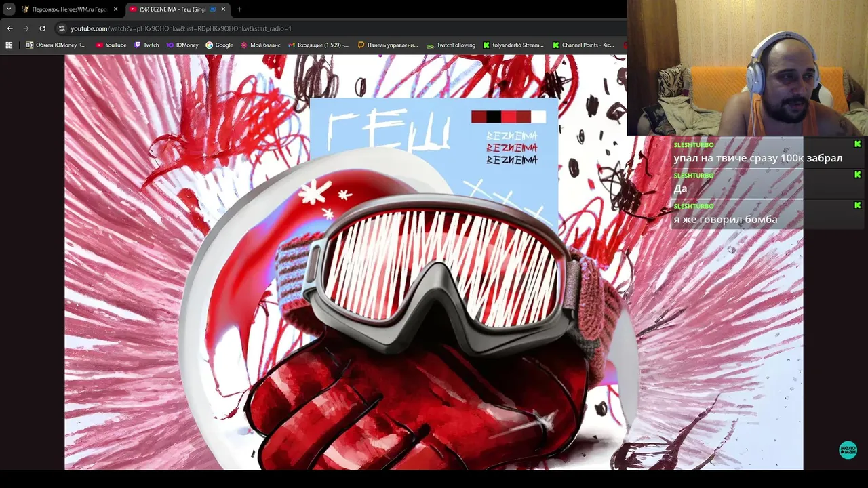This screenshot has width=868, height=488.
Task: Click the ГЕШ album cover video
Action: click(434, 262)
